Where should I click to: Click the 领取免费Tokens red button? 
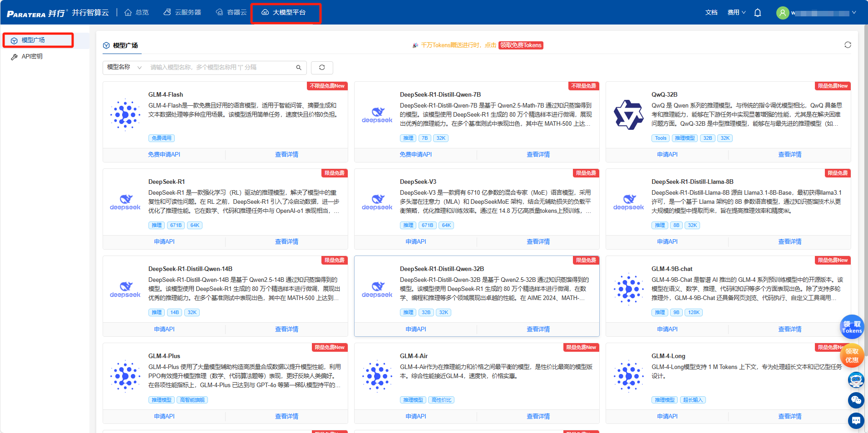pos(521,45)
